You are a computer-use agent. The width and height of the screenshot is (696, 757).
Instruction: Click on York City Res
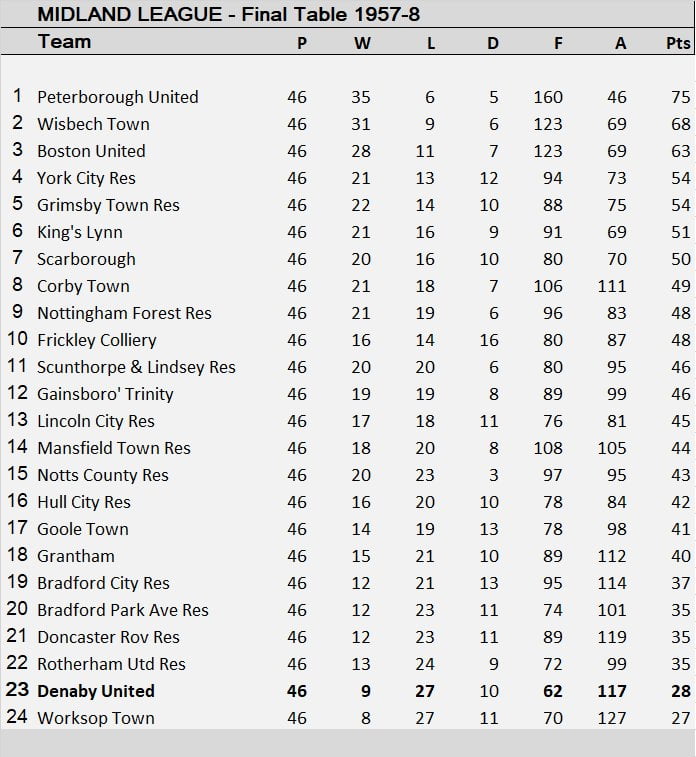coord(86,178)
